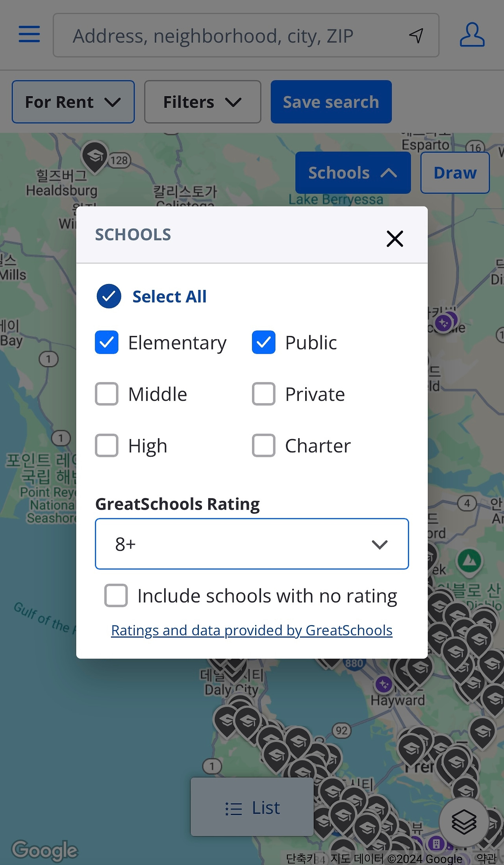Collapse the Schools map menu
This screenshot has height=865, width=504.
353,173
